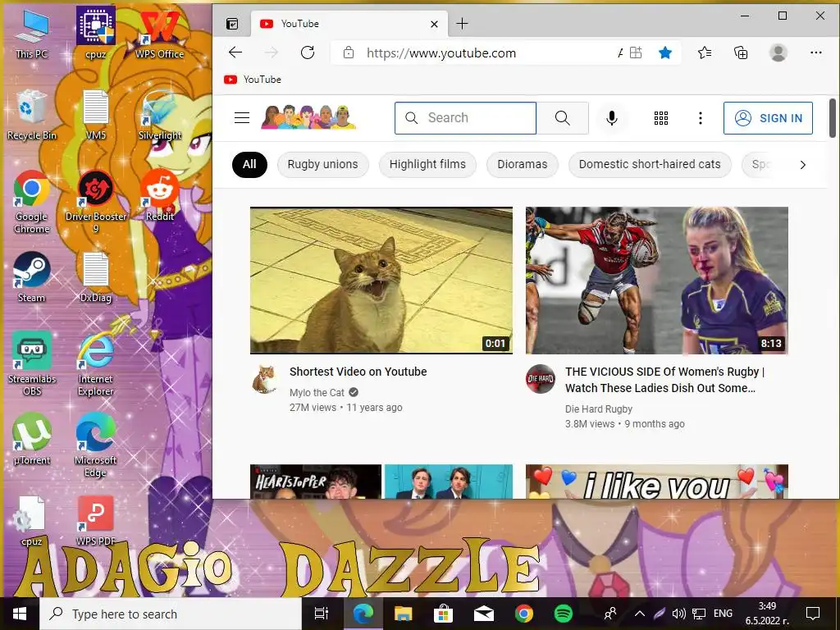Screen dimensions: 840x630
Task: Start voice search with the microphone
Action: click(612, 118)
